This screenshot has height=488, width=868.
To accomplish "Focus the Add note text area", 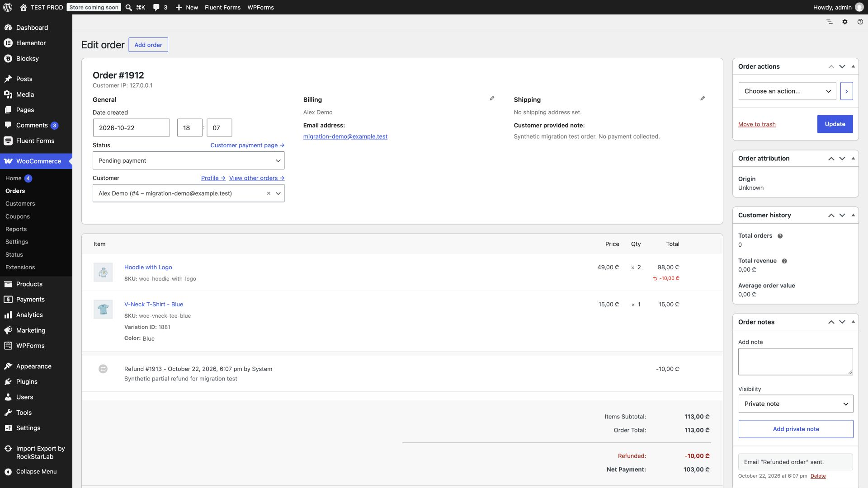I will pos(796,362).
